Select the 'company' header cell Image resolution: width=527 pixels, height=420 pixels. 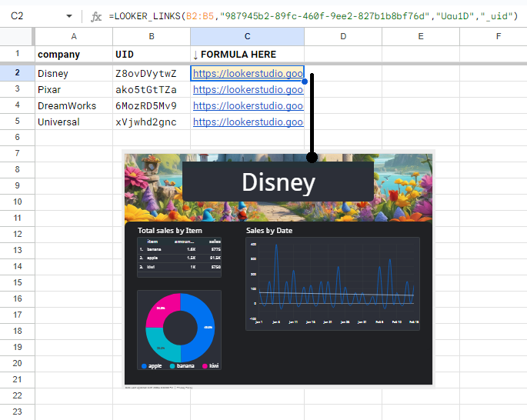click(74, 54)
